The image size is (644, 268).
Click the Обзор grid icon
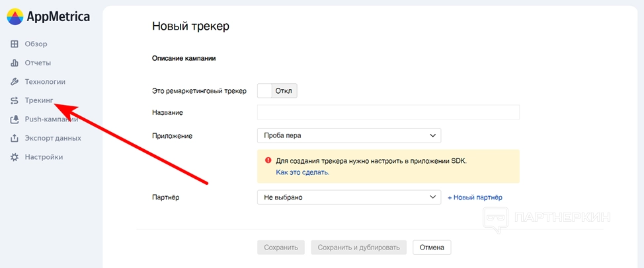pyautogui.click(x=15, y=44)
